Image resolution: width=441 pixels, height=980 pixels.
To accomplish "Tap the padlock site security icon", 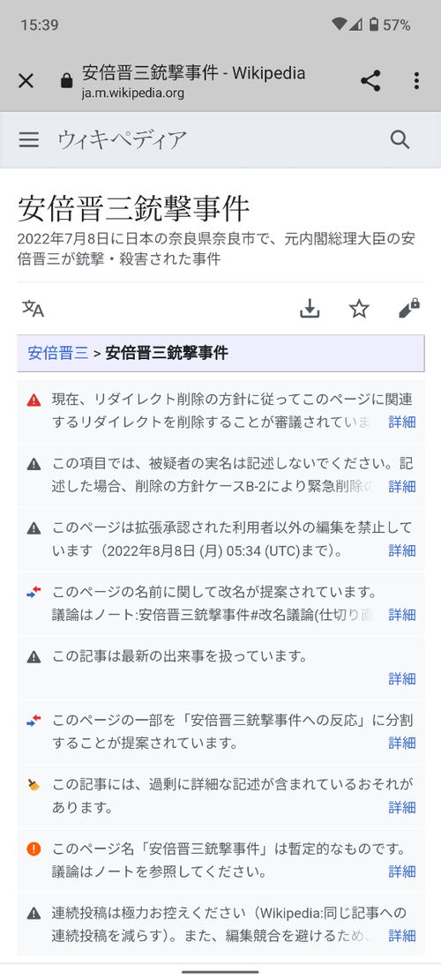I will click(x=66, y=81).
